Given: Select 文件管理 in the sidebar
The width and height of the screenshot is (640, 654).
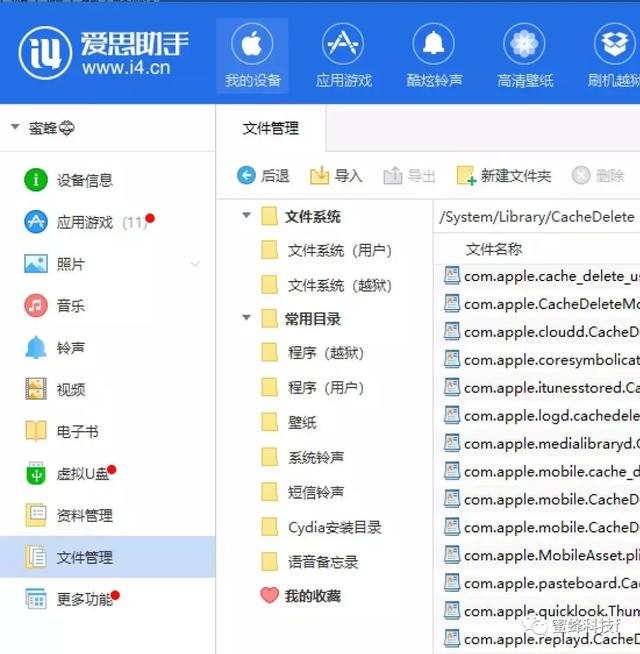Looking at the screenshot, I should (107, 557).
